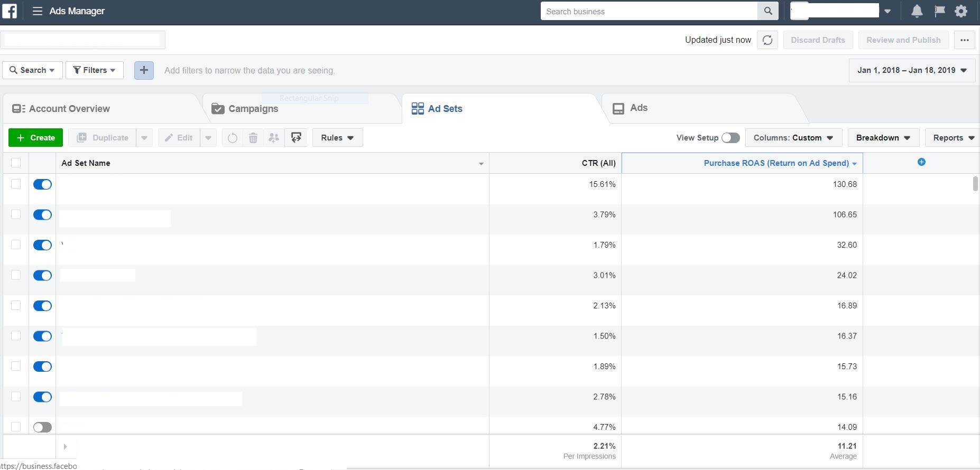The height and width of the screenshot is (470, 980).
Task: Switch to the Campaigns tab
Action: 253,109
